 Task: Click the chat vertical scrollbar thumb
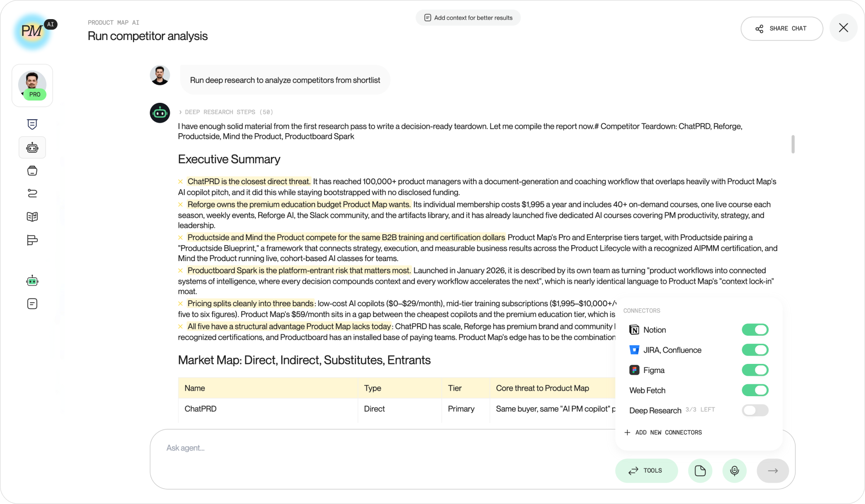click(x=793, y=144)
